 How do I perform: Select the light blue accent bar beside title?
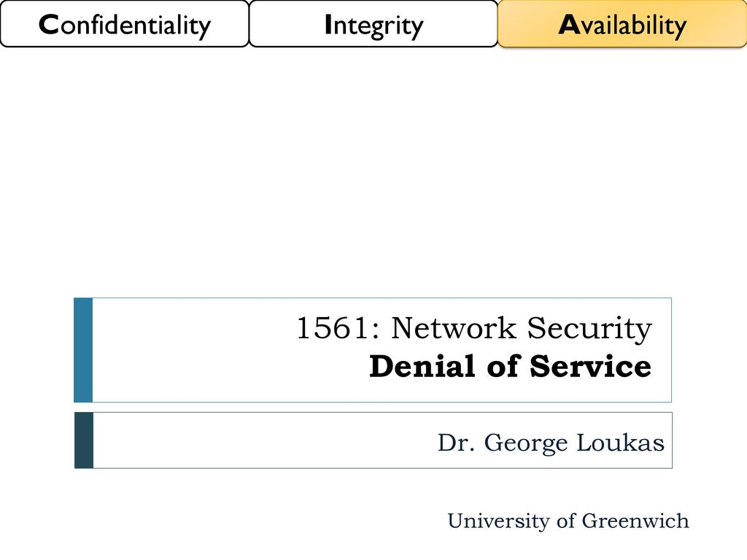[83, 350]
